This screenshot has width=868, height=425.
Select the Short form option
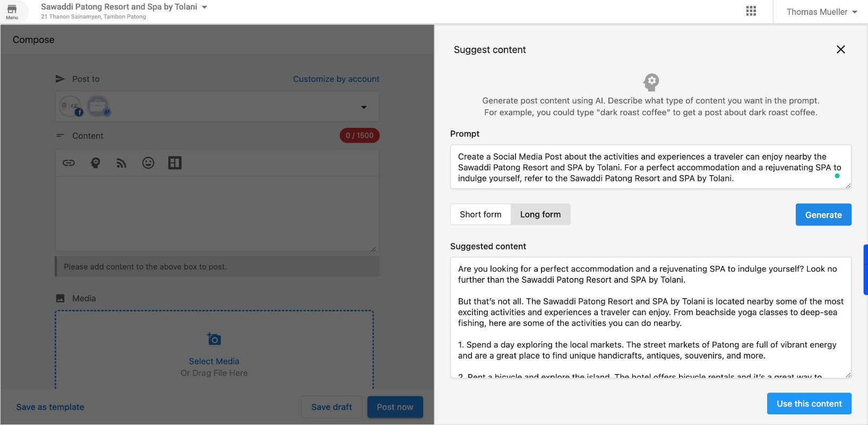point(480,214)
